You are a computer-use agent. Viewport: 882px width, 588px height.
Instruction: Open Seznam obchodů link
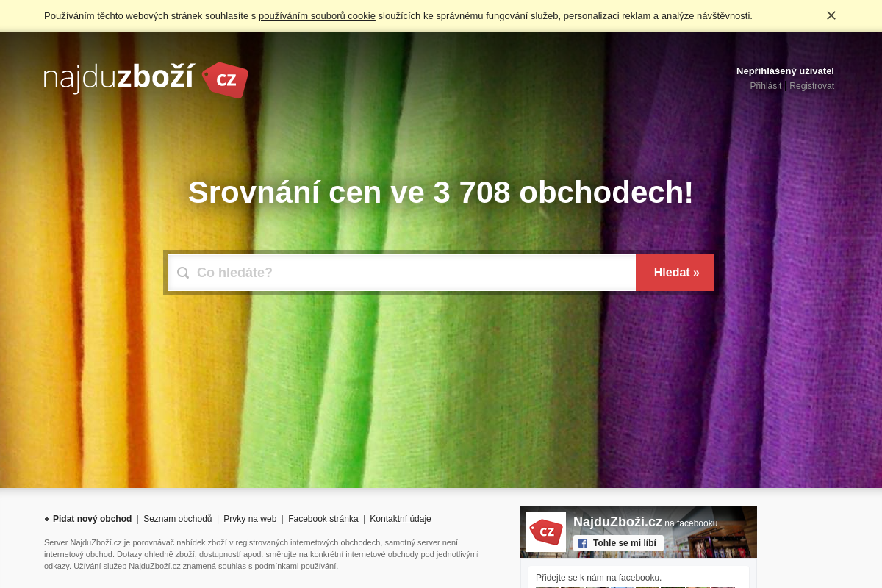177,519
